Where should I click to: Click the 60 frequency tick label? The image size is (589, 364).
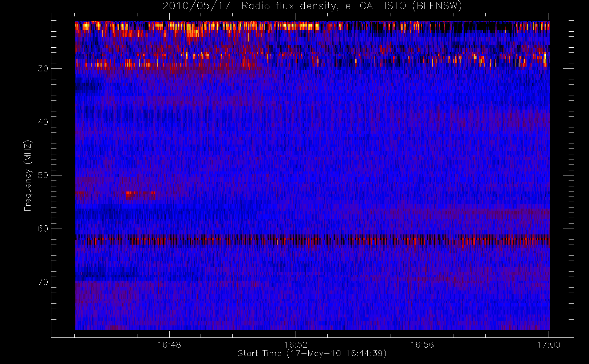[43, 229]
